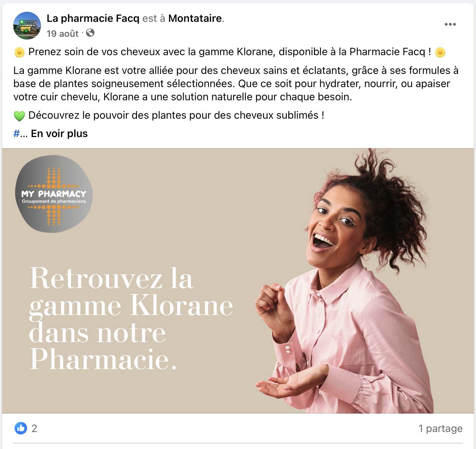
Task: Expand the post with En voir plus
Action: (59, 134)
